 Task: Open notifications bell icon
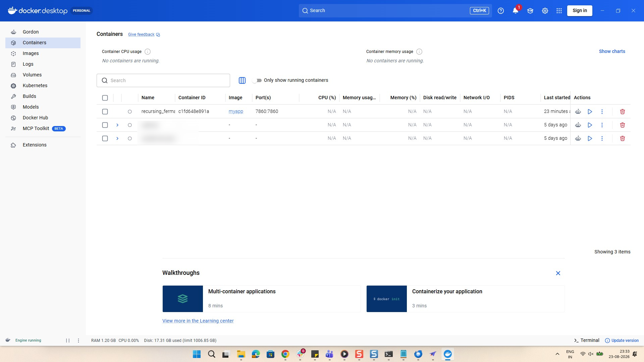(516, 11)
